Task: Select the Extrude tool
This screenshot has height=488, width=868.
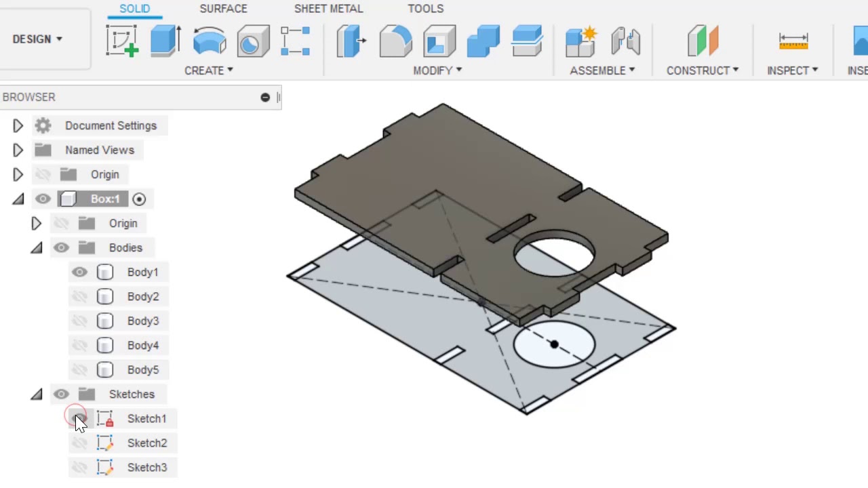Action: tap(165, 41)
